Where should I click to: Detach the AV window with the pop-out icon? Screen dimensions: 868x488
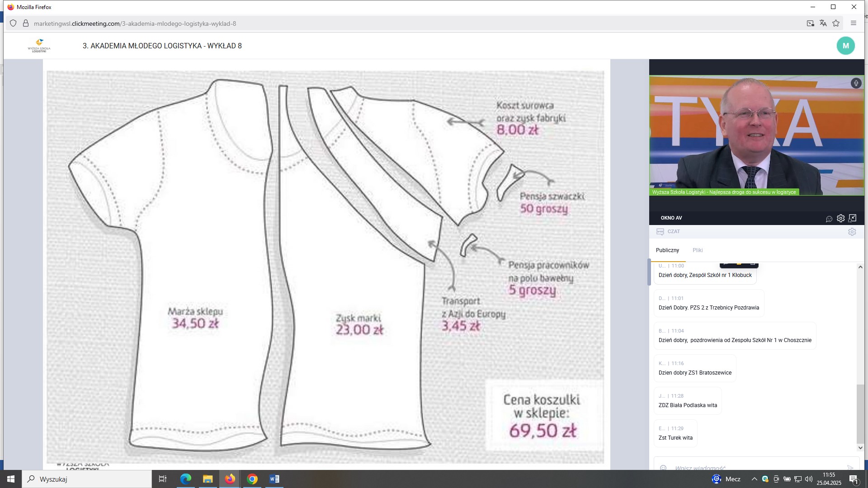[852, 218]
